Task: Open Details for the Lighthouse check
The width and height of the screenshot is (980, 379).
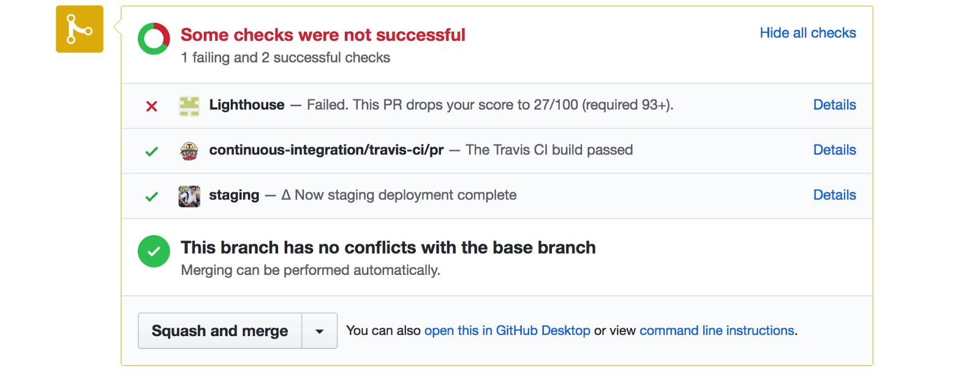Action: pos(834,105)
